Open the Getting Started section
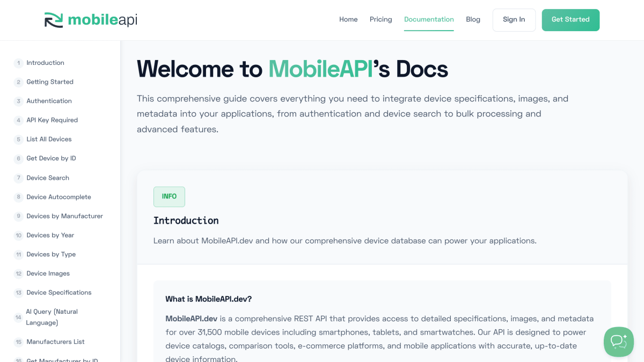This screenshot has width=644, height=362. (50, 82)
